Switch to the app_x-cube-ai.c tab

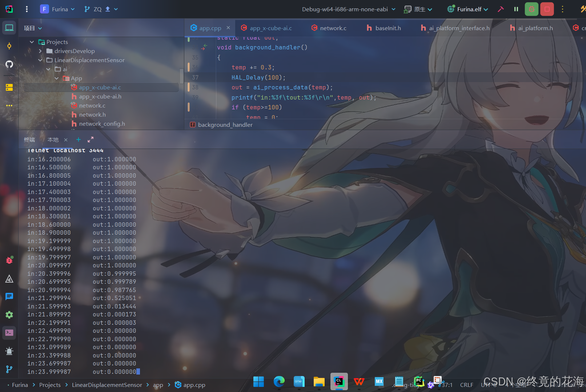[266, 28]
